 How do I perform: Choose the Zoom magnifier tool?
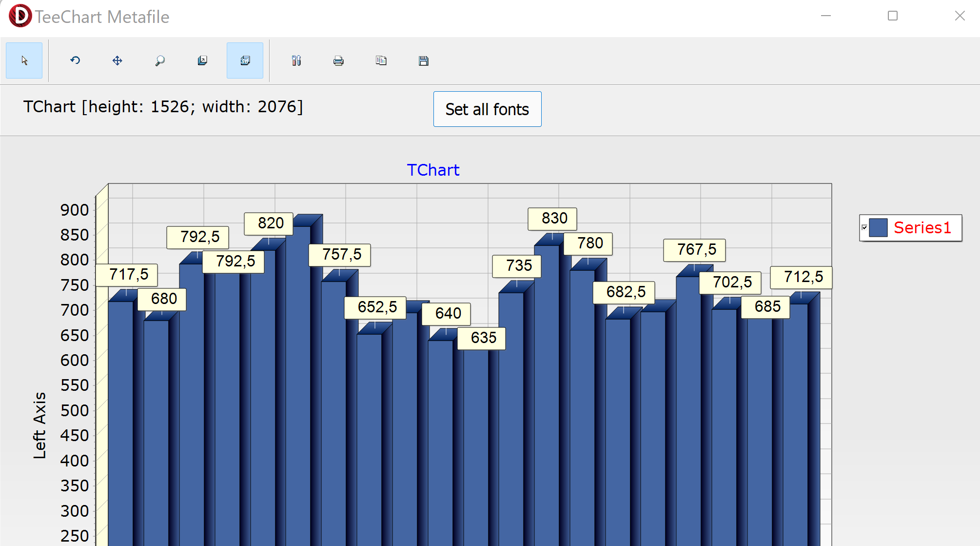[x=160, y=61]
